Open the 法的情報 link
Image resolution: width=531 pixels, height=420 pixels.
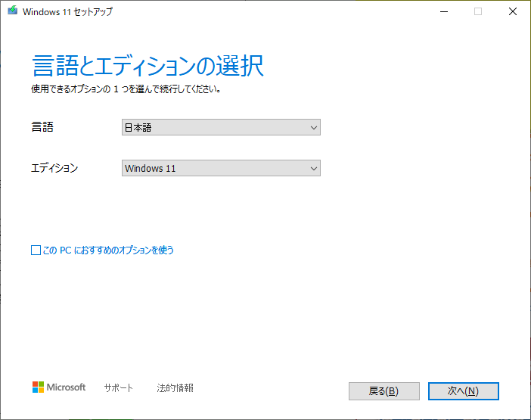175,387
